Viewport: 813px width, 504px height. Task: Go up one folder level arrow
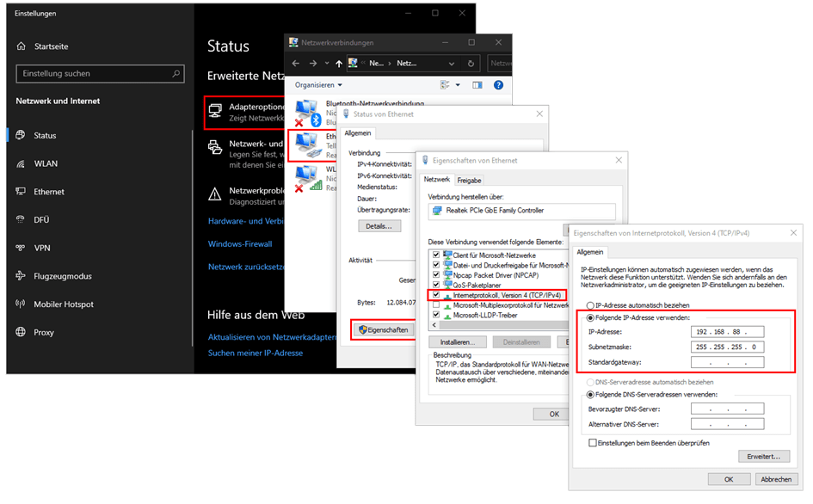pos(339,64)
